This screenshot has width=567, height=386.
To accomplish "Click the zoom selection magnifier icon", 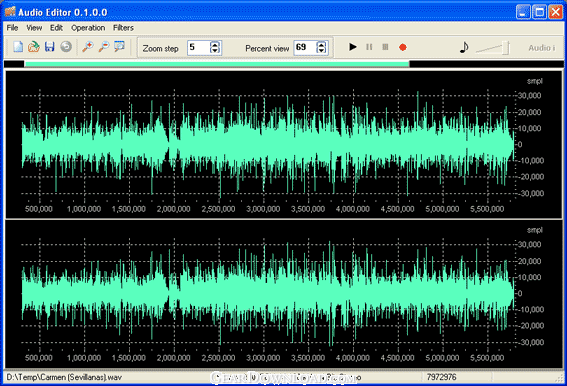I will tap(119, 47).
